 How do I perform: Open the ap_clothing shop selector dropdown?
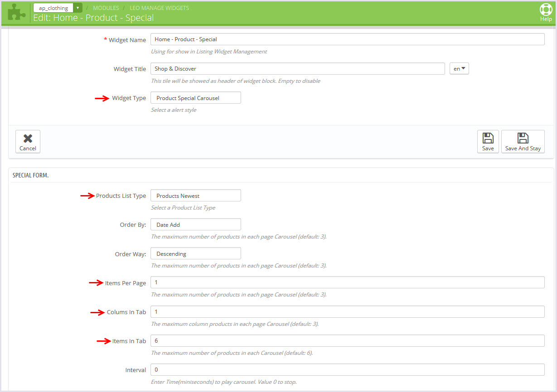pos(58,8)
